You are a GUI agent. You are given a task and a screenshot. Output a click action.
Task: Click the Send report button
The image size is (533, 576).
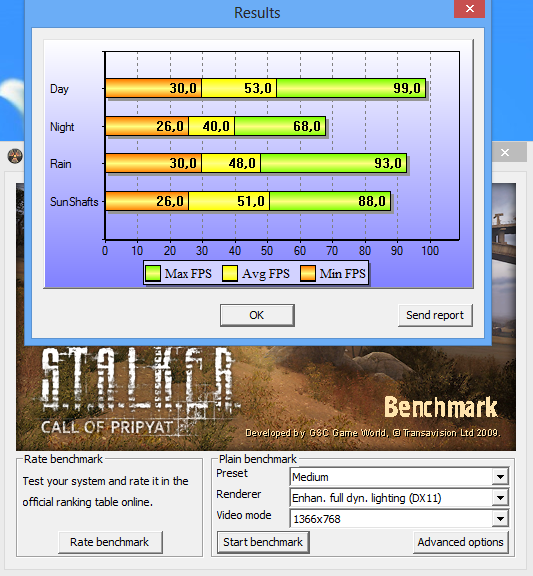tap(435, 315)
